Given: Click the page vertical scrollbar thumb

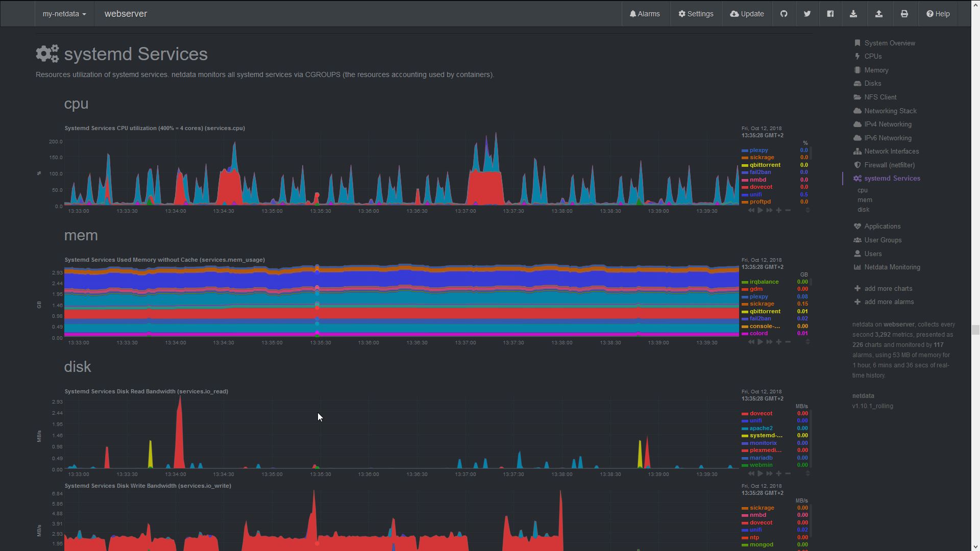Looking at the screenshot, I should [x=975, y=330].
